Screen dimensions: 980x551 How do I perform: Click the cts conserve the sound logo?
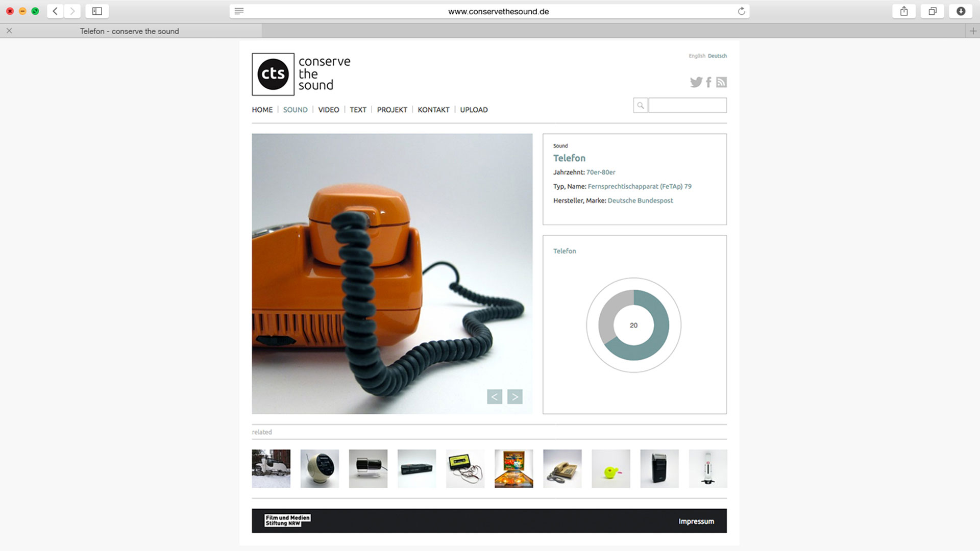(x=301, y=74)
